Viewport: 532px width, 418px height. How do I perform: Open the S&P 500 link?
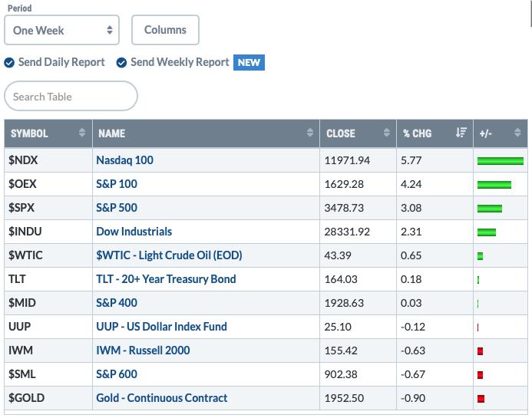117,208
